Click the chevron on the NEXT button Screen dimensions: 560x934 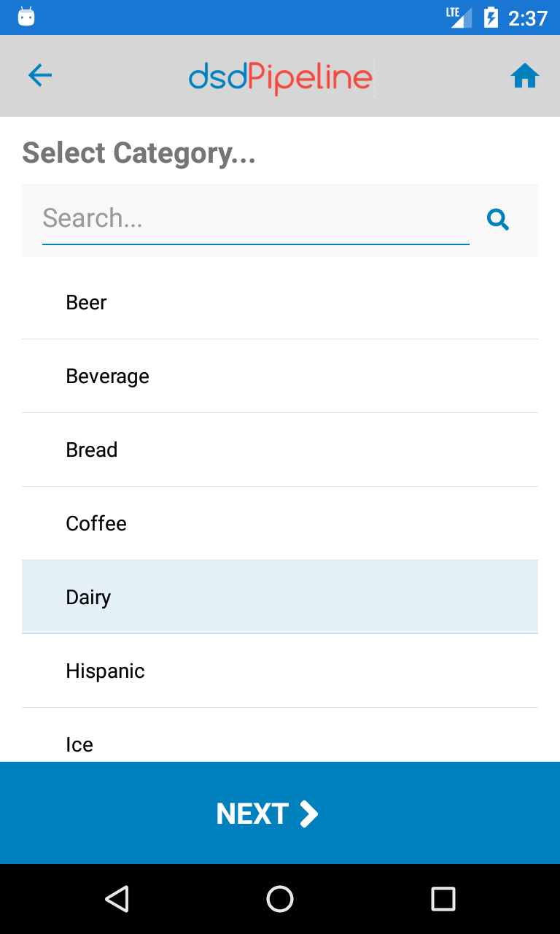(309, 814)
